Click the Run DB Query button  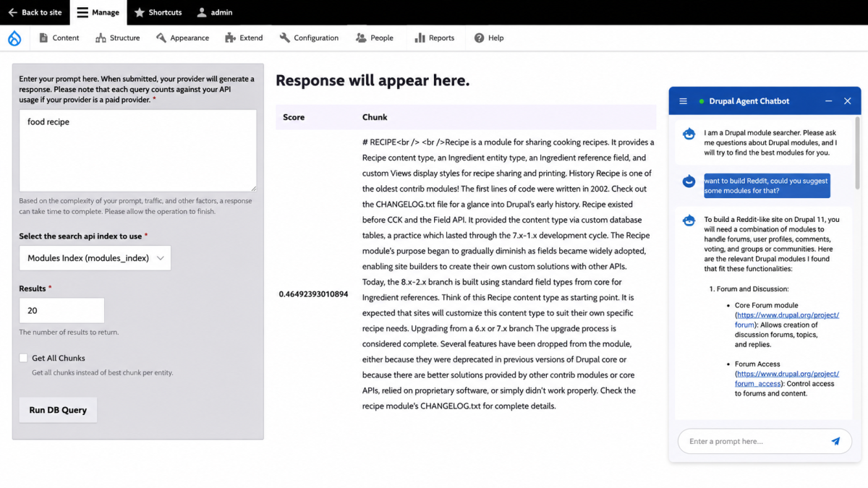[58, 410]
